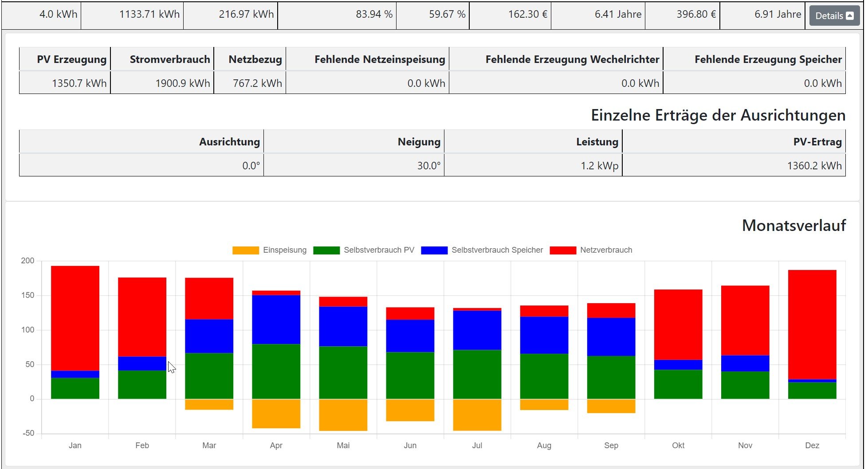
Task: Collapse the row with the Details button
Action: click(x=834, y=16)
